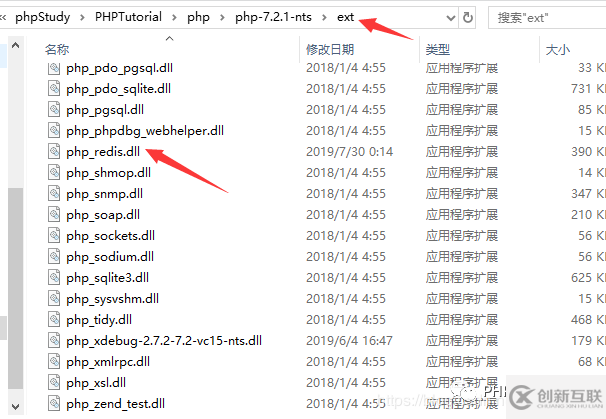Click the scroll-up arrow of navigation pane
Image resolution: width=606 pixels, height=419 pixels.
15,45
